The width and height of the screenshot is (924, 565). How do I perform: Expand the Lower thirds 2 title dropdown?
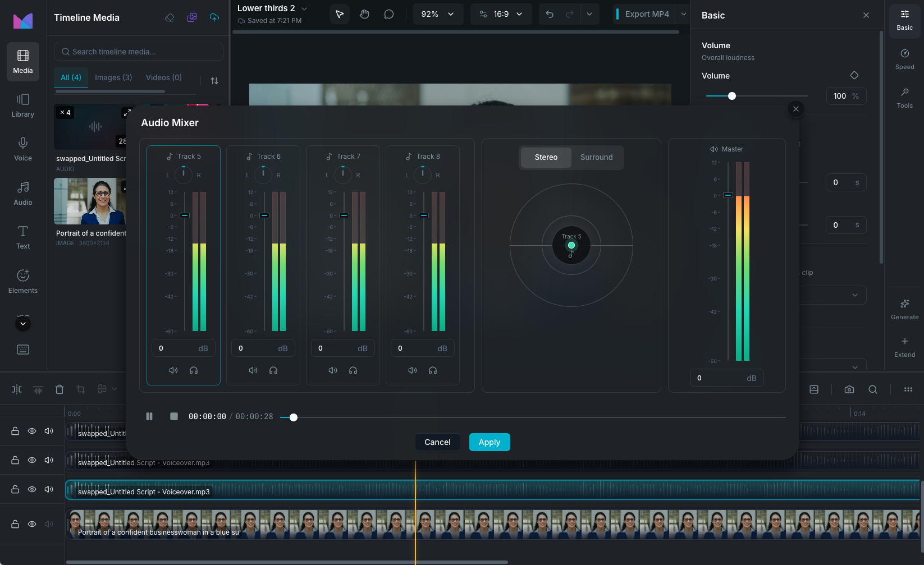coord(304,8)
